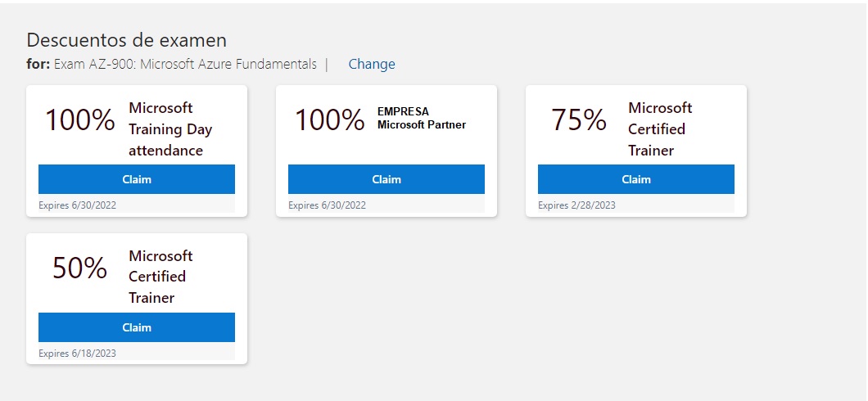Click the 50% discount figure
This screenshot has height=401, width=868.
click(x=79, y=268)
